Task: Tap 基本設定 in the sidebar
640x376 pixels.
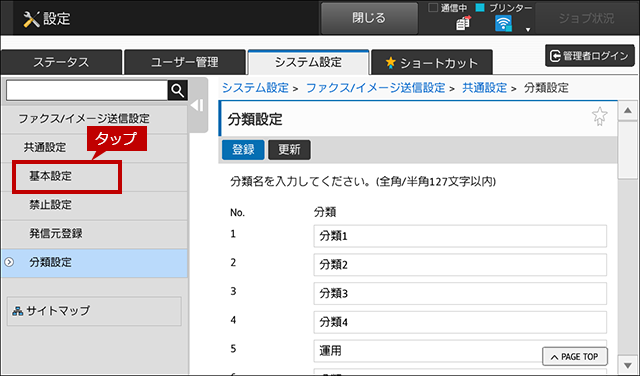Action: [x=94, y=176]
